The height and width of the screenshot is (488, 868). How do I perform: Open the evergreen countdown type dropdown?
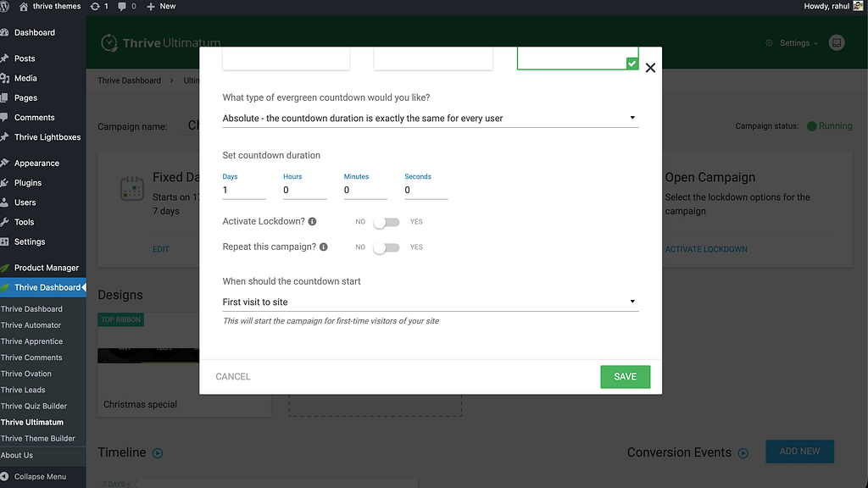[x=430, y=119]
